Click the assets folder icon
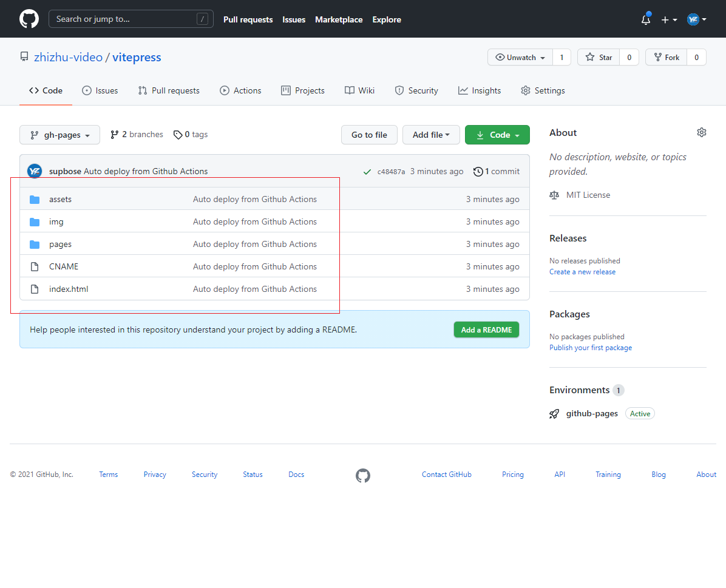This screenshot has height=588, width=726. point(35,200)
